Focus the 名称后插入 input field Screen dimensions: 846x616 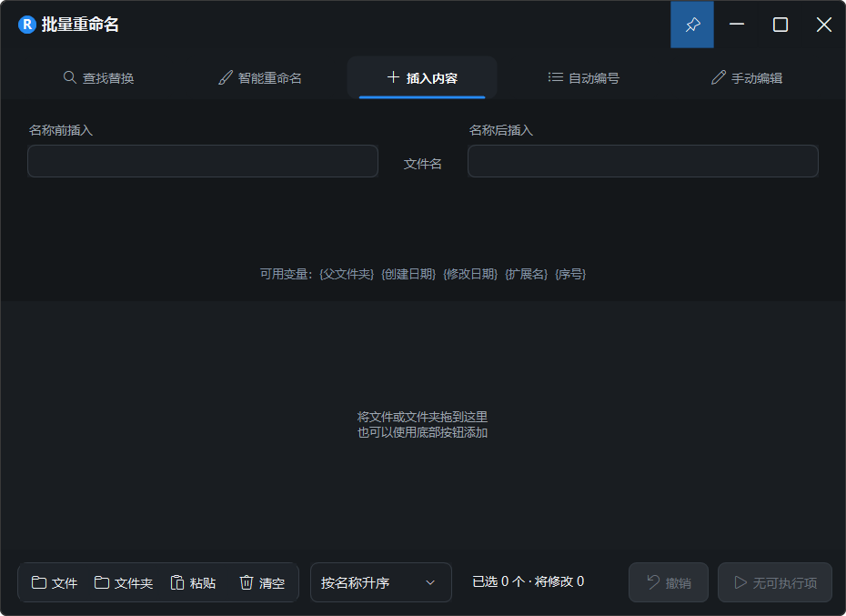[643, 161]
